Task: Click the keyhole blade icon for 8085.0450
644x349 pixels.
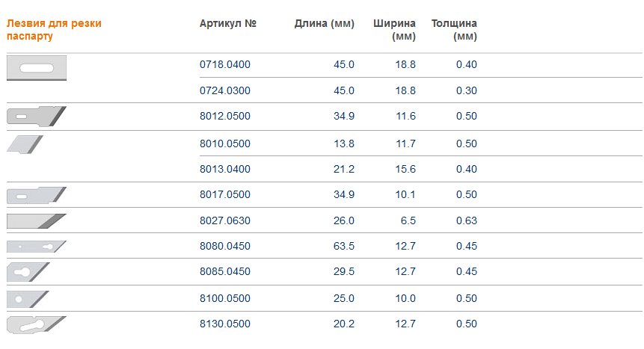Action: 28,272
